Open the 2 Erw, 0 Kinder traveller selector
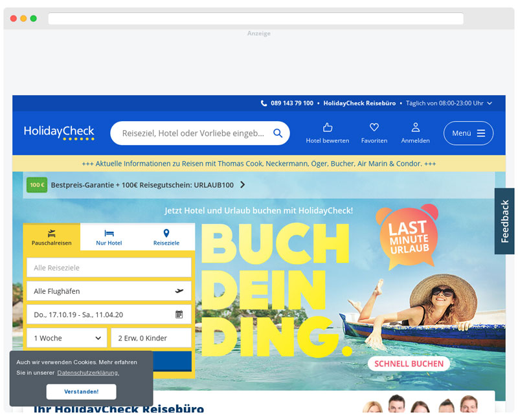 coord(151,338)
